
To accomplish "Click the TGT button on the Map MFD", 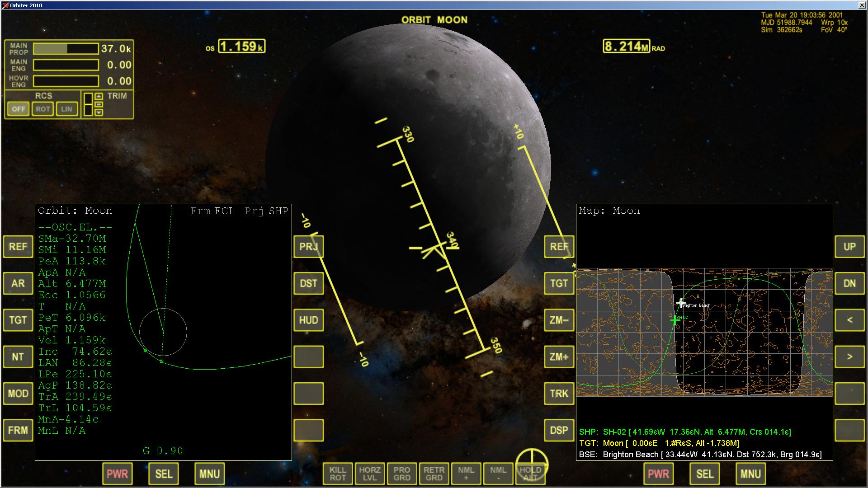I will [559, 283].
